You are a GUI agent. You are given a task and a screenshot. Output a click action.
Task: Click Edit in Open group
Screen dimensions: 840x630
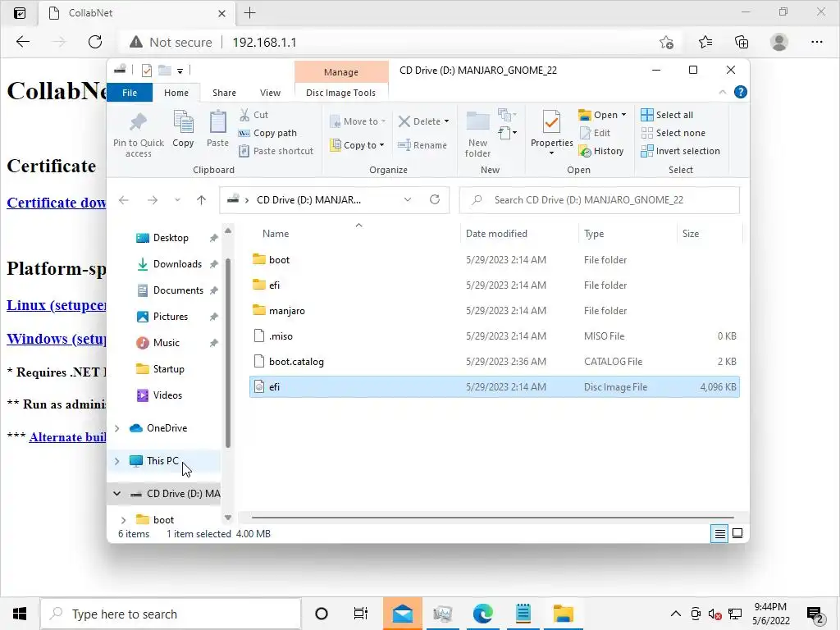(595, 133)
